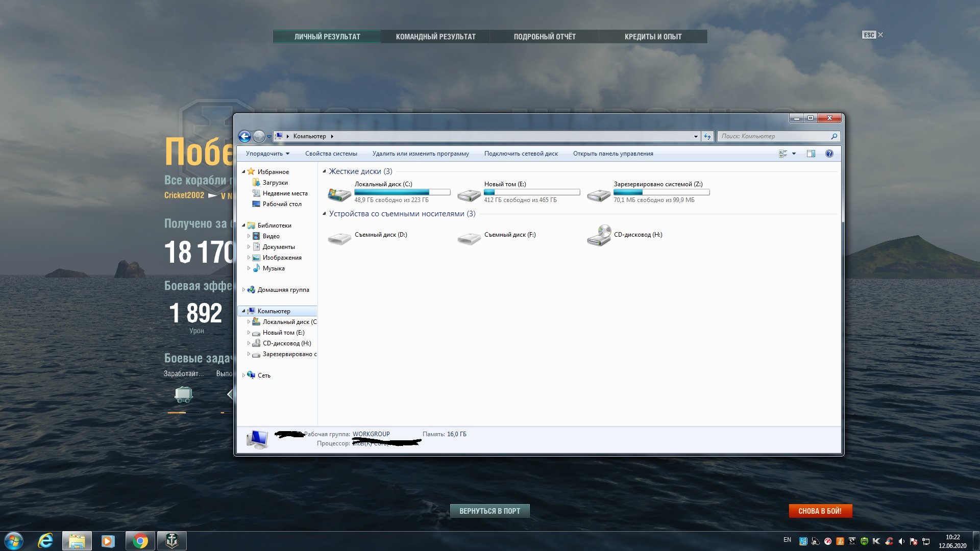Open the view options dropdown arrow
The width and height of the screenshot is (980, 551).
[794, 154]
